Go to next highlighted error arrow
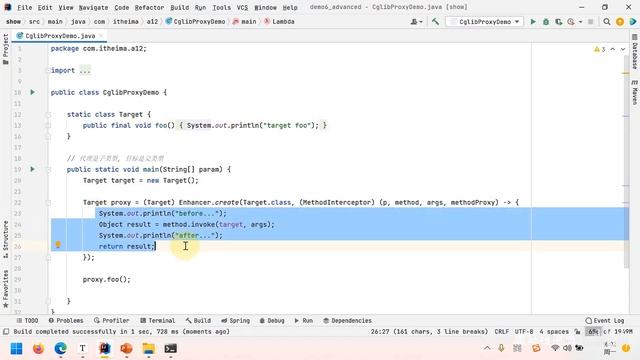This screenshot has height=360, width=640. tap(623, 49)
